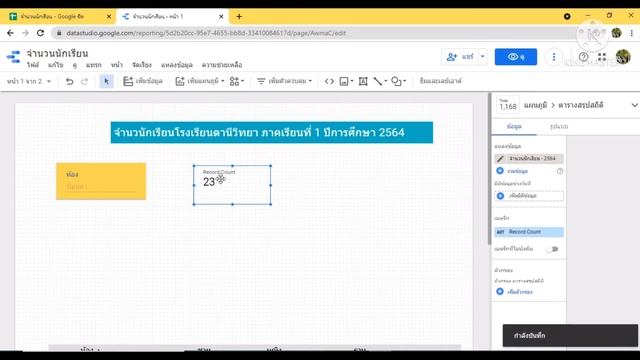This screenshot has height=360, width=640.
Task: Click the Data Studio logo icon
Action: [13, 57]
